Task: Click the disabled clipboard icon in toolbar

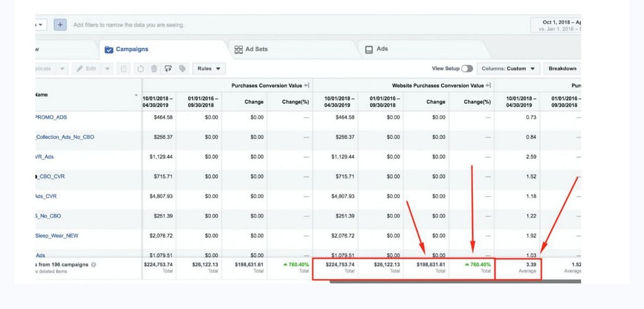Action: click(x=123, y=69)
